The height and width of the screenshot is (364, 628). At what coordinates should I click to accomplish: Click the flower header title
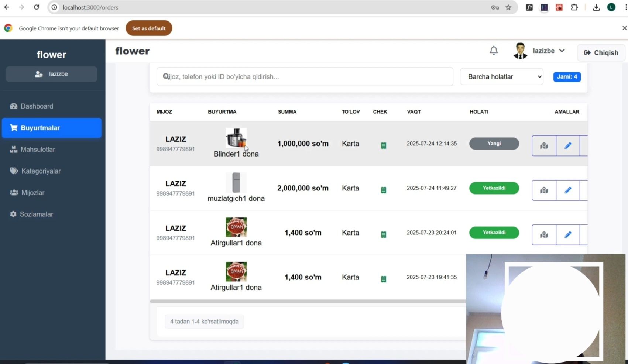click(132, 51)
